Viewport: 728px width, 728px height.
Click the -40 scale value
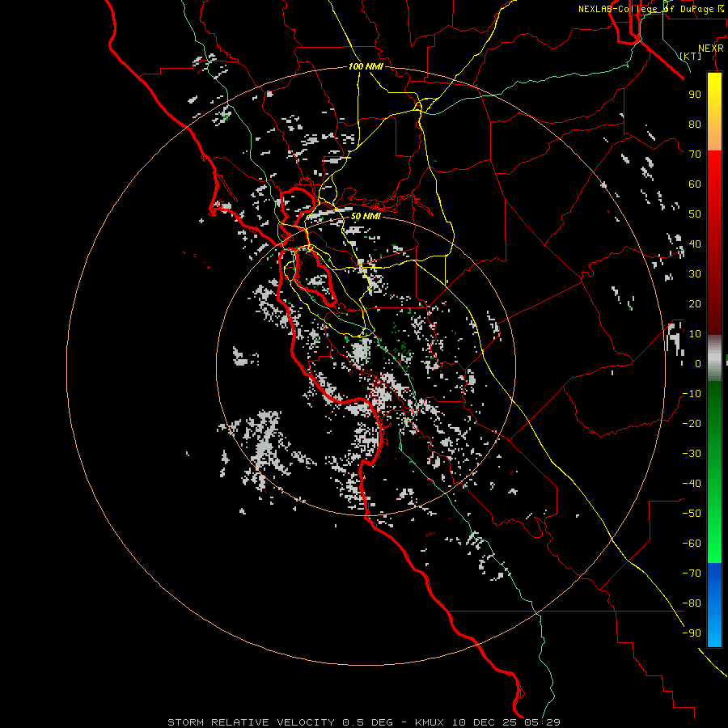pyautogui.click(x=692, y=484)
